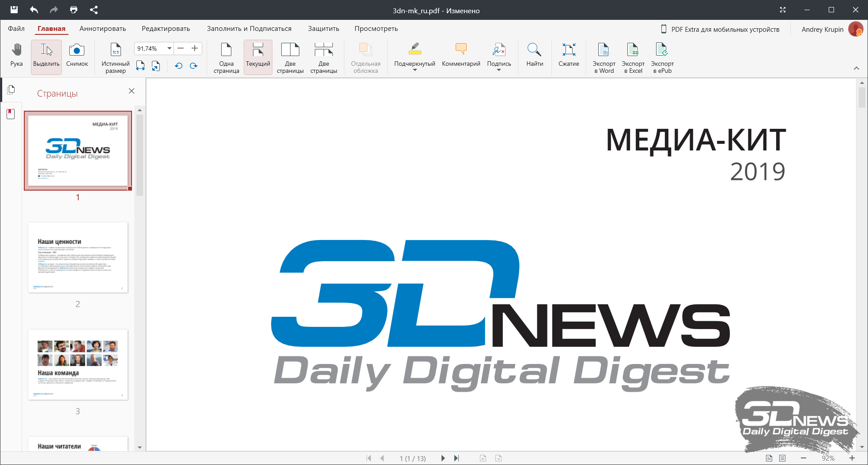The height and width of the screenshot is (465, 868).
Task: Redo the last undone action
Action: click(x=54, y=10)
